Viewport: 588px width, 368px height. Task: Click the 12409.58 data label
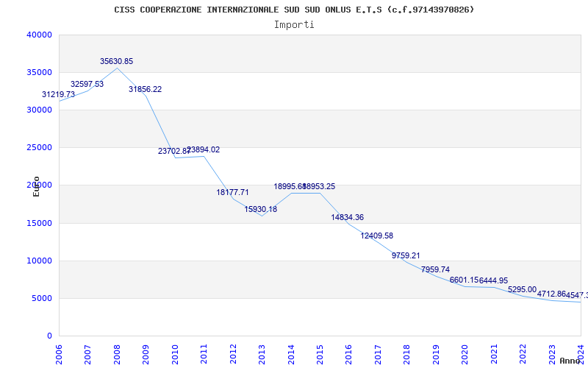pyautogui.click(x=377, y=236)
